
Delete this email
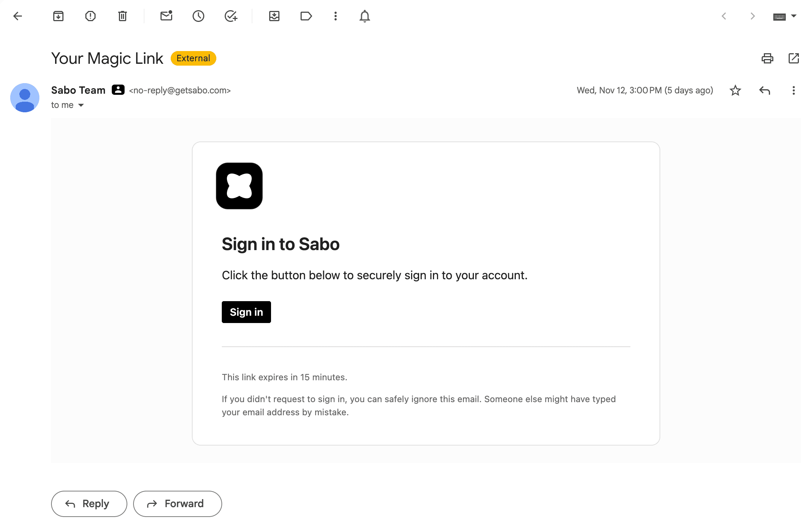(x=122, y=16)
